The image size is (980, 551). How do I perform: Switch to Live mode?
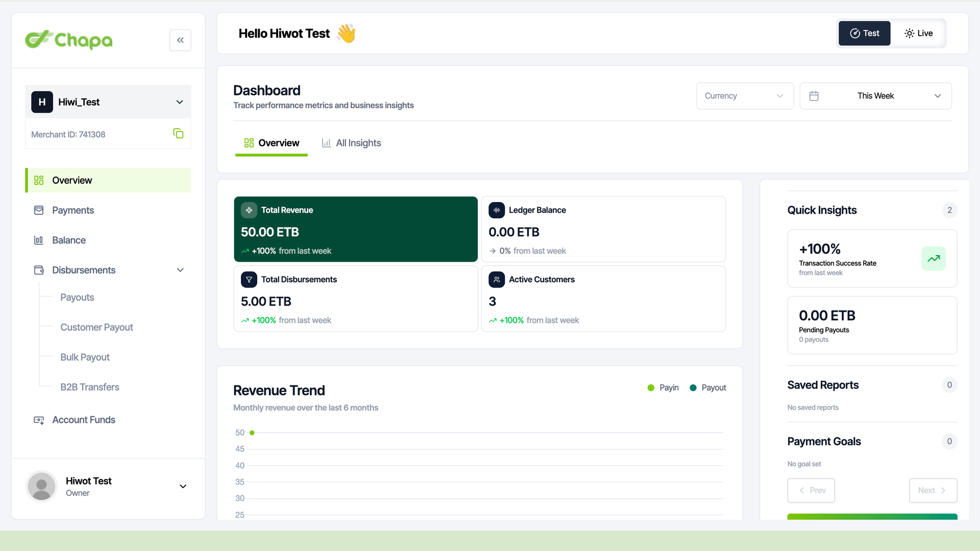coord(918,33)
